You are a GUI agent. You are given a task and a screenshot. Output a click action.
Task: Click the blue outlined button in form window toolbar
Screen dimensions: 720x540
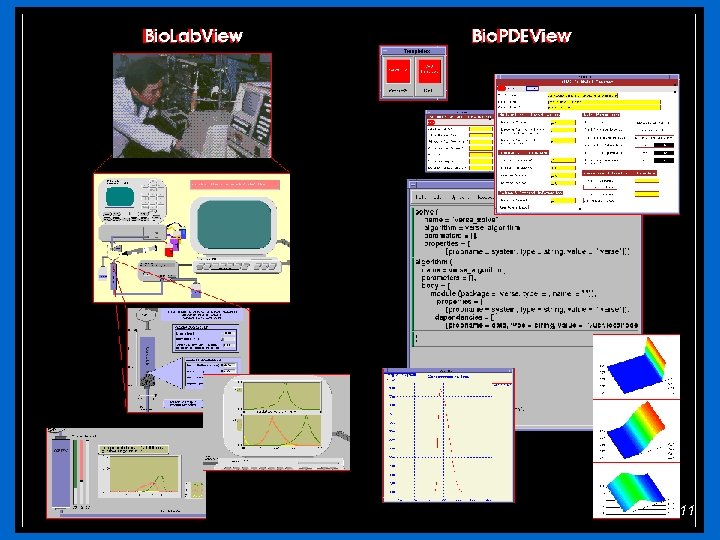[x=532, y=88]
